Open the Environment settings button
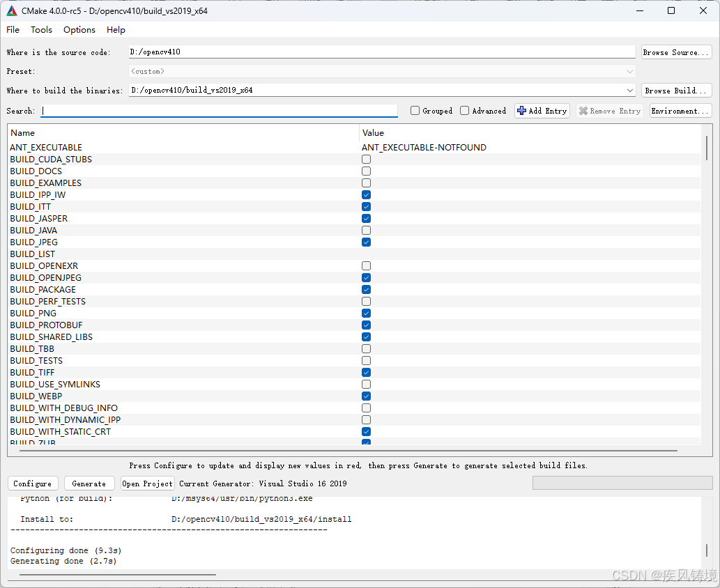The height and width of the screenshot is (588, 720). 680,111
